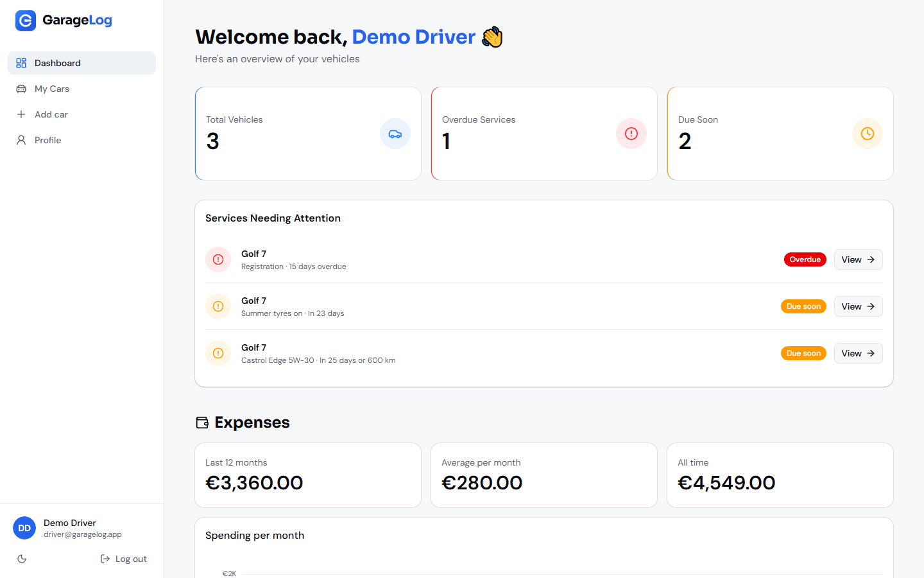Click the Last 12 months expense card
The width and height of the screenshot is (924, 578).
[x=308, y=475]
